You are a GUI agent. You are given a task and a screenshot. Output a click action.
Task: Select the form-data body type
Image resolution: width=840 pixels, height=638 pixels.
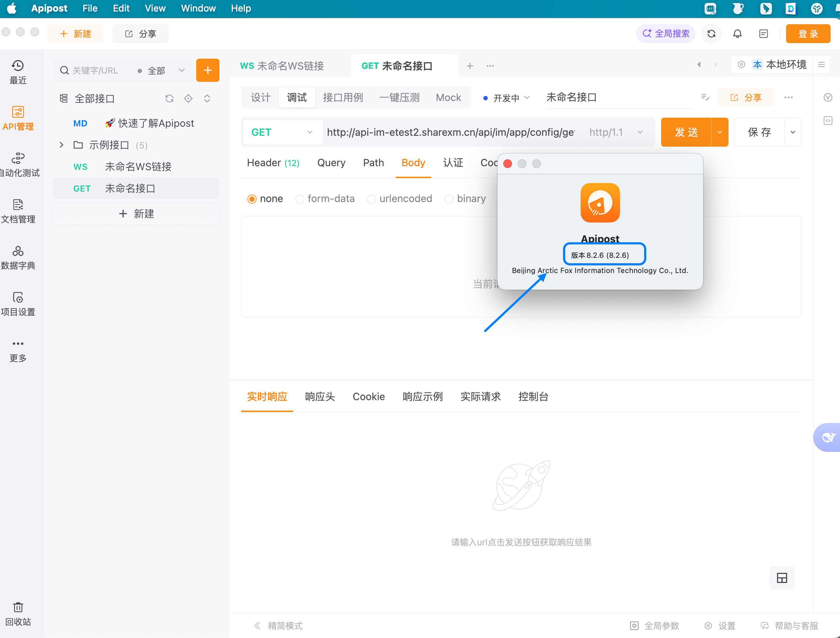[300, 199]
